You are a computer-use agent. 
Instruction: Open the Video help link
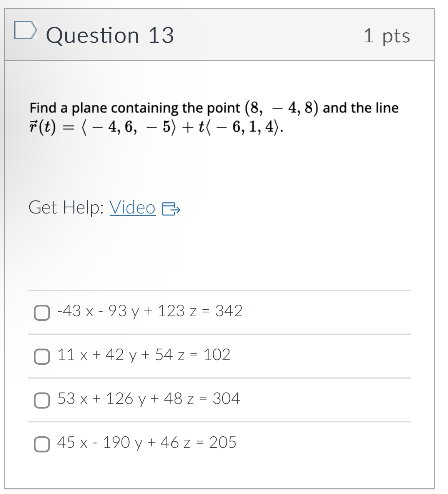coord(132,208)
